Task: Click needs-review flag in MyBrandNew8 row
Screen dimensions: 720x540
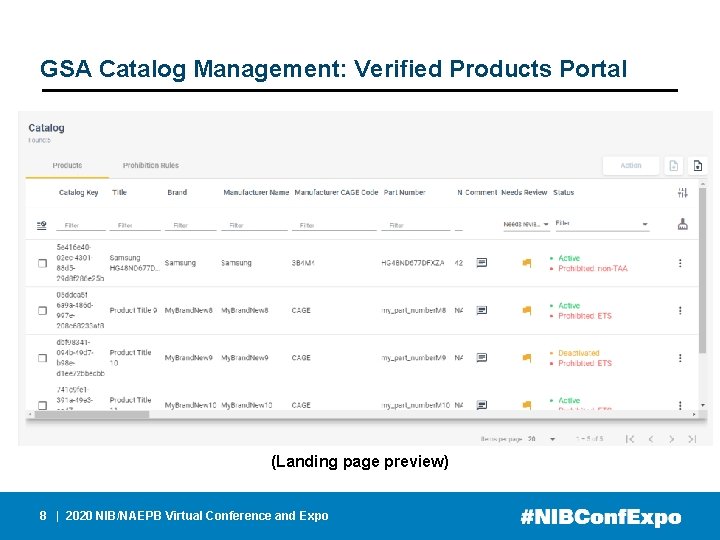Action: click(527, 310)
